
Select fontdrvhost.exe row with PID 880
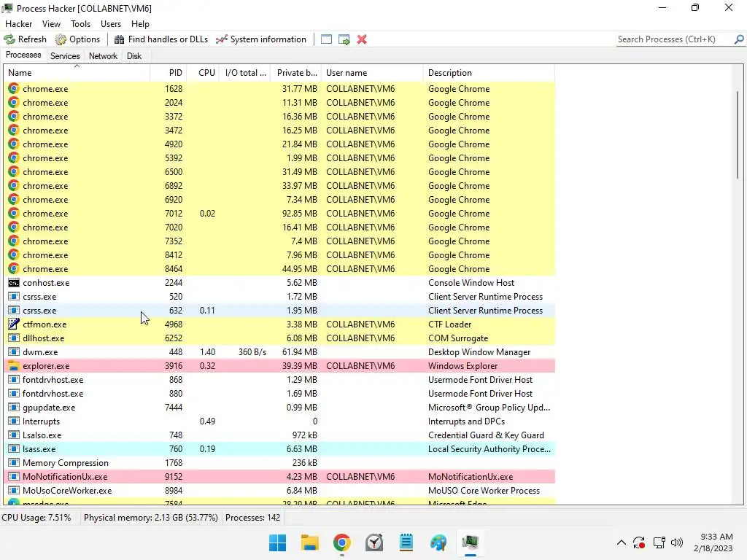[x=279, y=394]
